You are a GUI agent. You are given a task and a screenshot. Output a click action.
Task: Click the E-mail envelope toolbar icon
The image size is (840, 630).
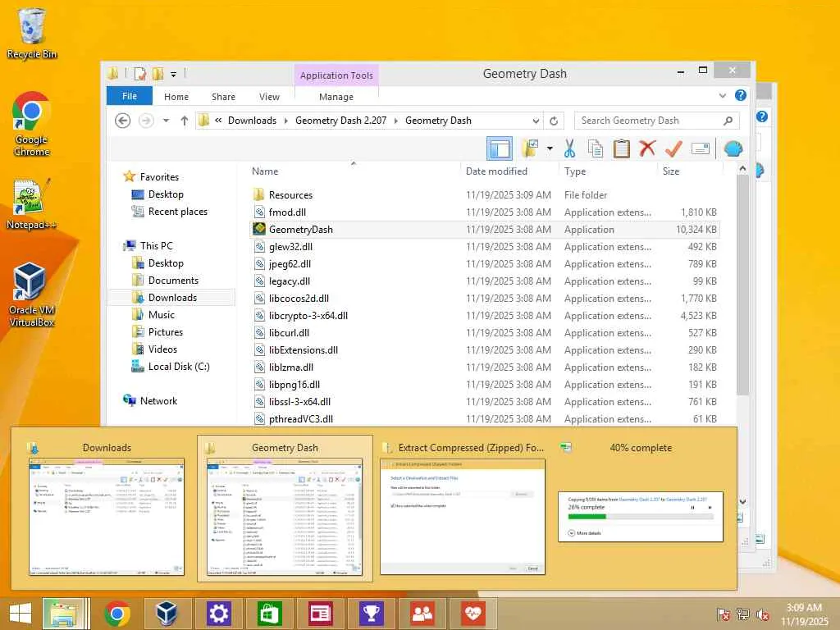(701, 148)
